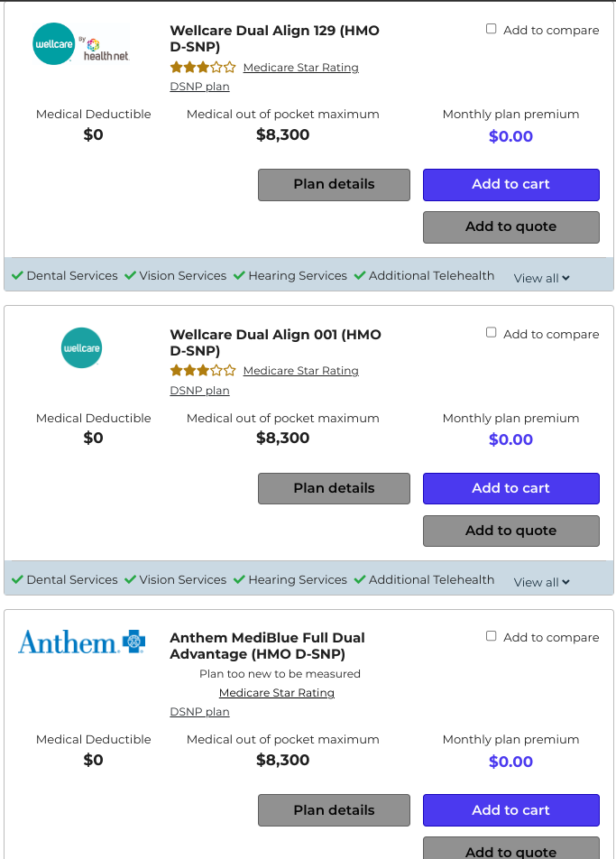Open Plan details for Anthem MediBlue plan

point(334,810)
